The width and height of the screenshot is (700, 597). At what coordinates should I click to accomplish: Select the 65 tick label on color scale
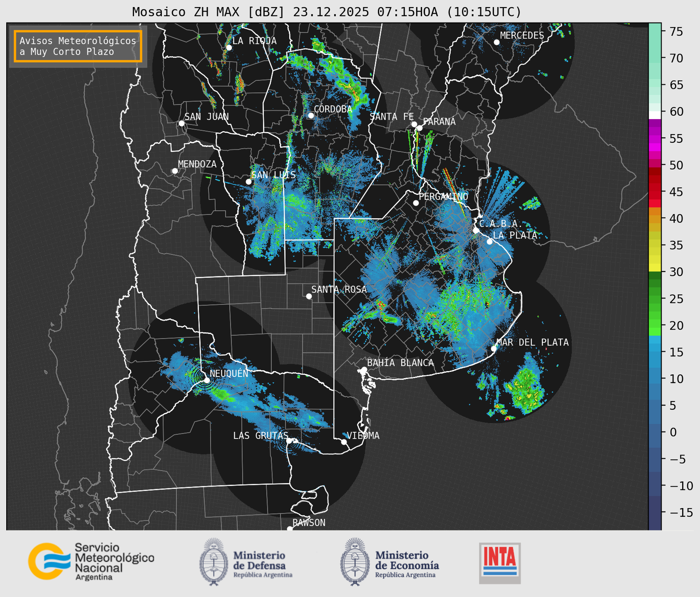(x=676, y=85)
